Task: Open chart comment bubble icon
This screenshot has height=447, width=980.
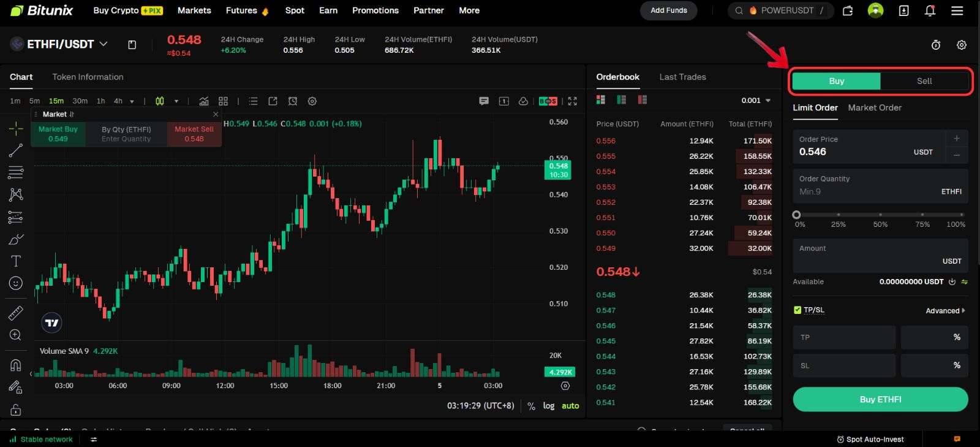Action: 484,101
